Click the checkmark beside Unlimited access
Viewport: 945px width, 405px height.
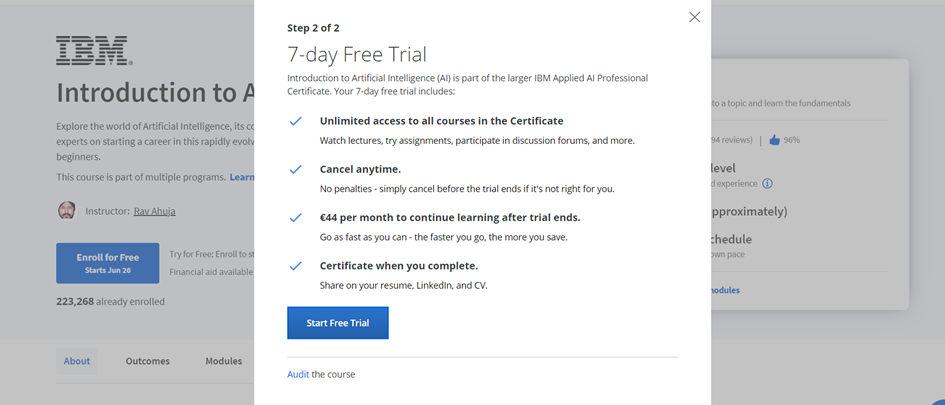pos(295,121)
